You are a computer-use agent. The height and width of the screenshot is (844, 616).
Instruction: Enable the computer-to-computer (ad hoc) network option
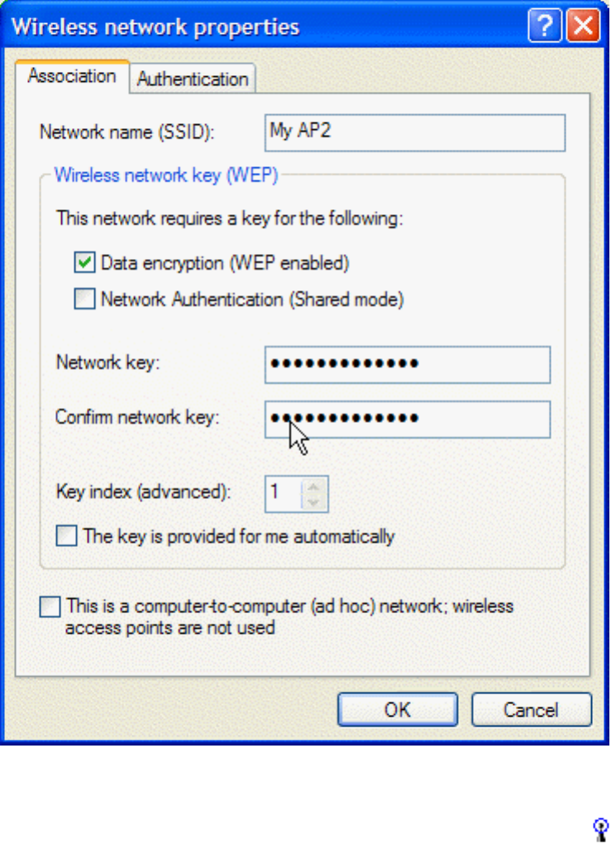click(50, 607)
